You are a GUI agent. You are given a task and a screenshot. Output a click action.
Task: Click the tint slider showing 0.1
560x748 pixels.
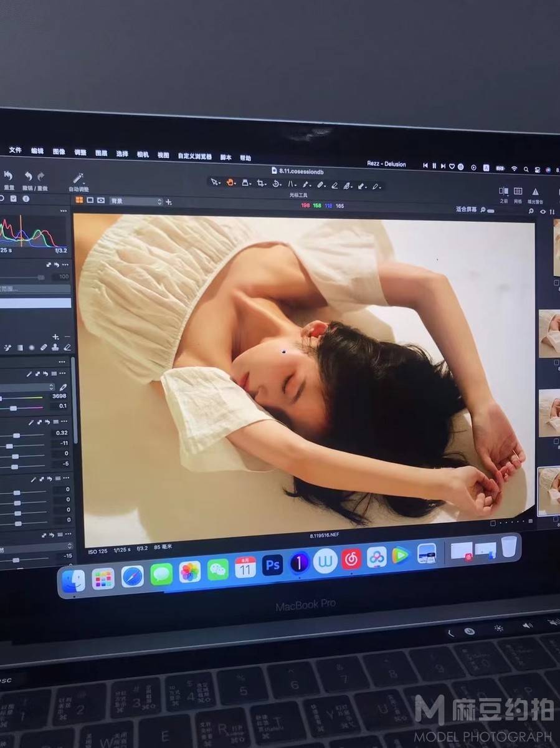(x=23, y=408)
